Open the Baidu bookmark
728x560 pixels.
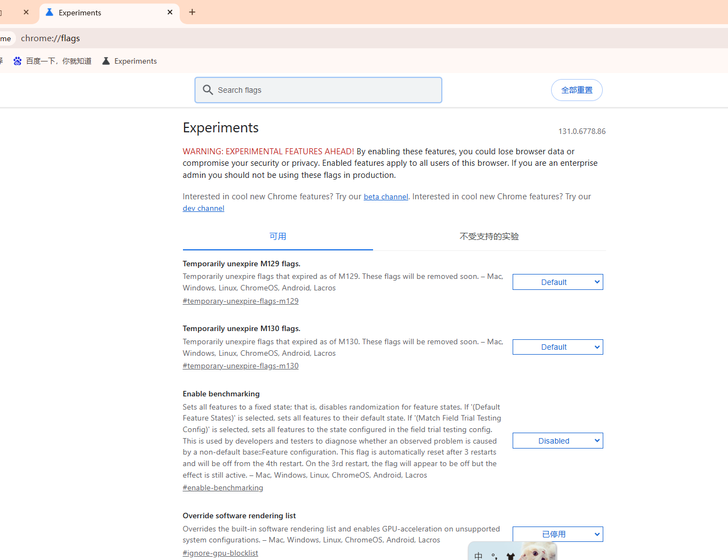point(52,61)
